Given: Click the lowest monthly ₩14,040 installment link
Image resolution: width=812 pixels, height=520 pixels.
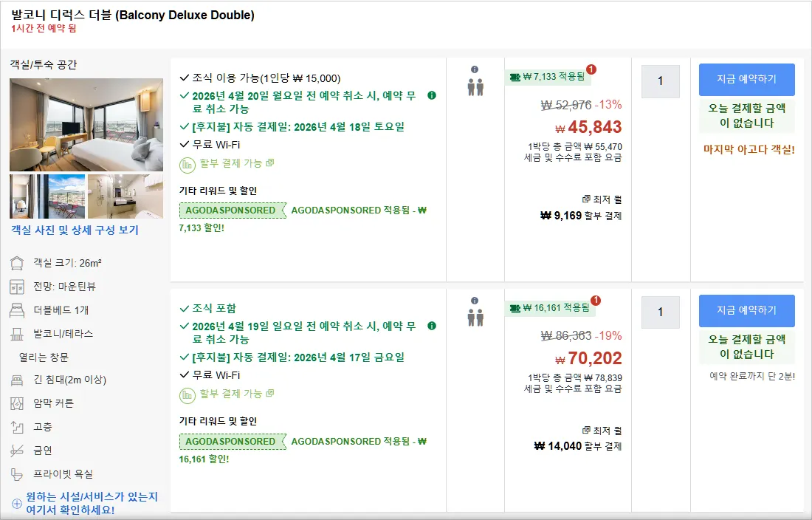Looking at the screenshot, I should click(x=577, y=439).
